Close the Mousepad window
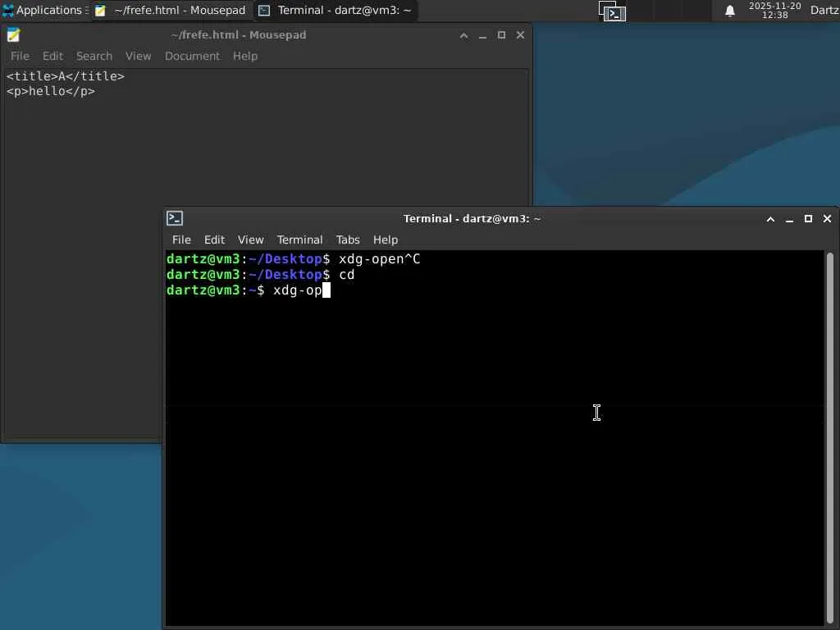Screen dimensions: 840x630 click(520, 35)
